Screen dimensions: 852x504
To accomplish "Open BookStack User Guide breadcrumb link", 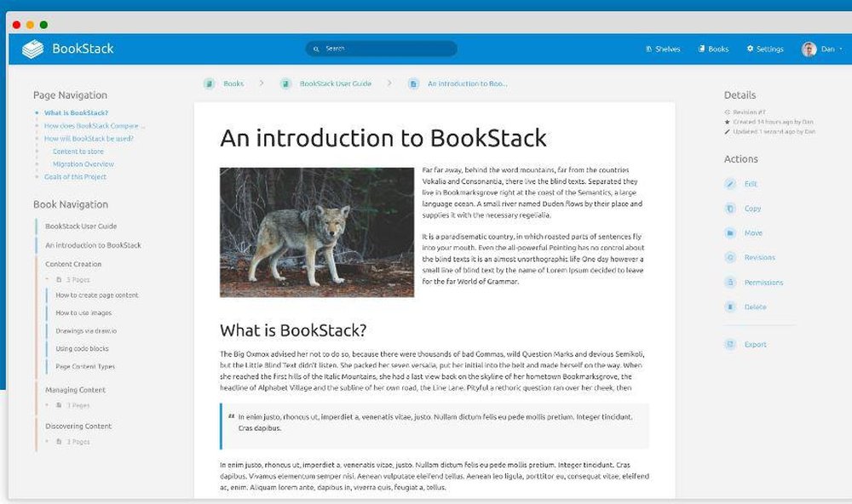I will [335, 83].
